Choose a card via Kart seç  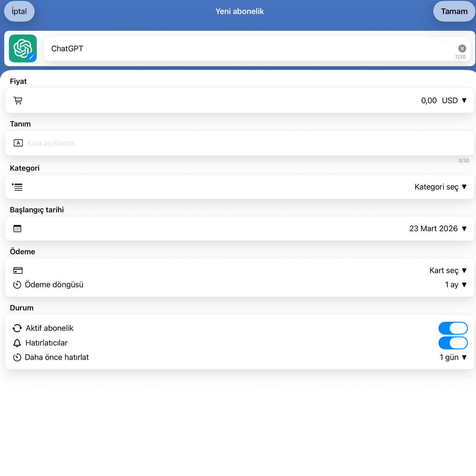pyautogui.click(x=448, y=270)
